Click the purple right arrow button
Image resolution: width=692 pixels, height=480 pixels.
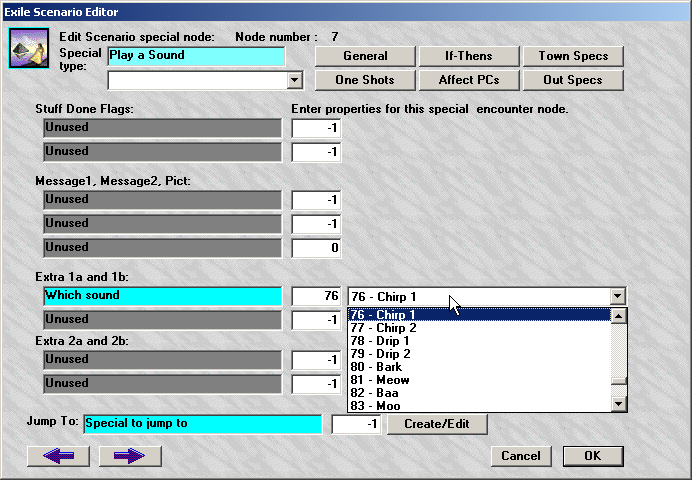(x=129, y=456)
